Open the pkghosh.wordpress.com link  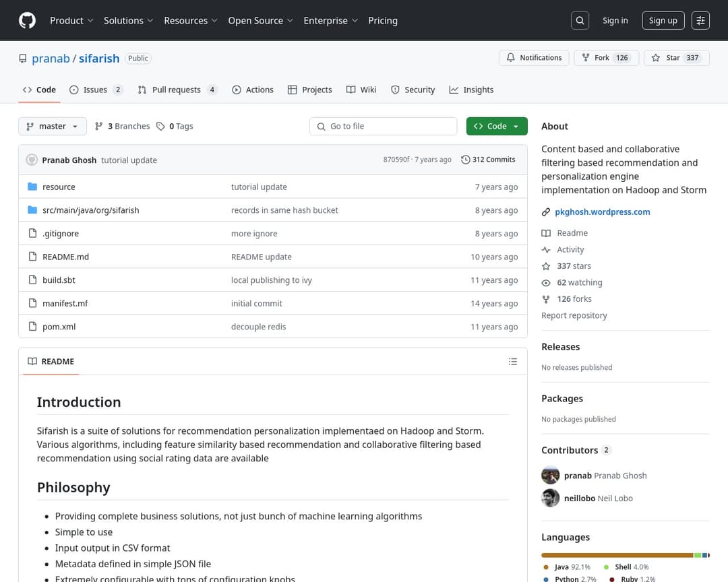click(602, 212)
